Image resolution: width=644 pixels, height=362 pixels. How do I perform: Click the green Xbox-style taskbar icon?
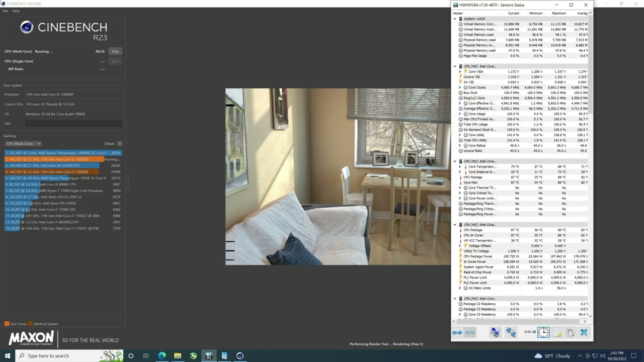(x=193, y=355)
